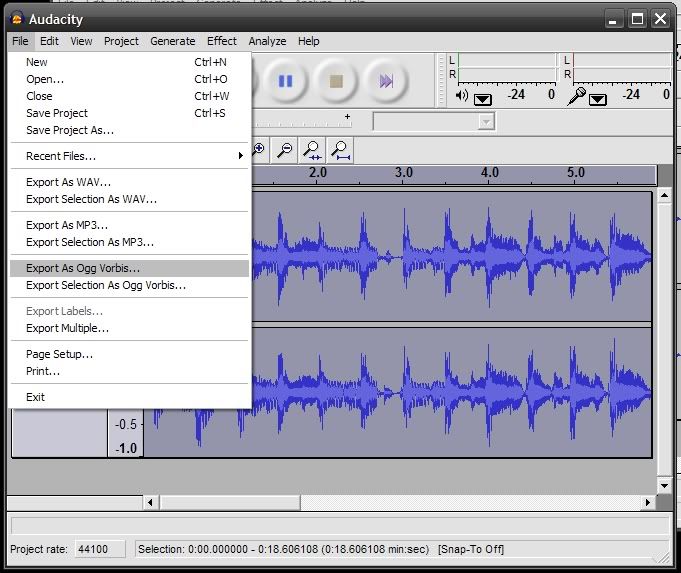
Task: Open Page Setup... from File menu
Action: tap(129, 354)
